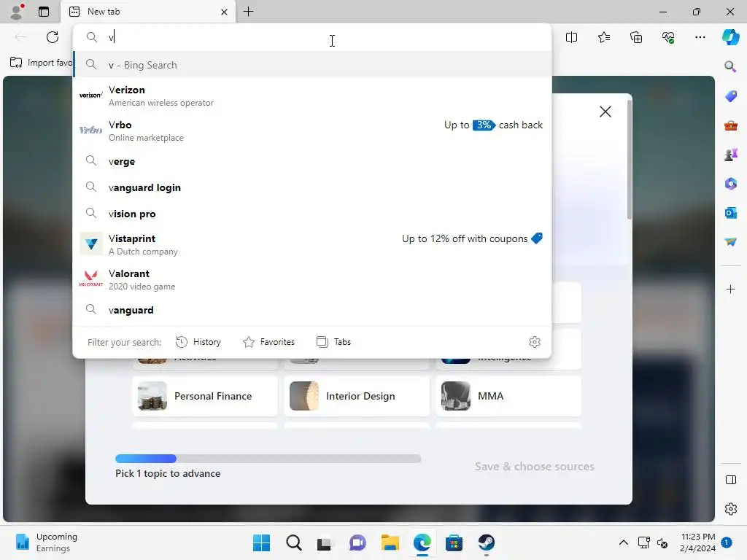The width and height of the screenshot is (747, 560).
Task: Open the Windows Start menu
Action: (261, 542)
